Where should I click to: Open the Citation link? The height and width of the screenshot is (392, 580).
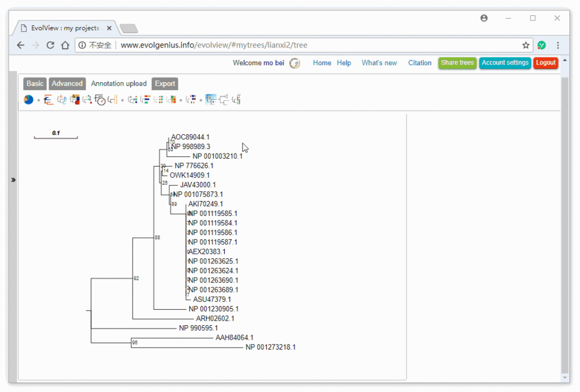[x=420, y=63]
